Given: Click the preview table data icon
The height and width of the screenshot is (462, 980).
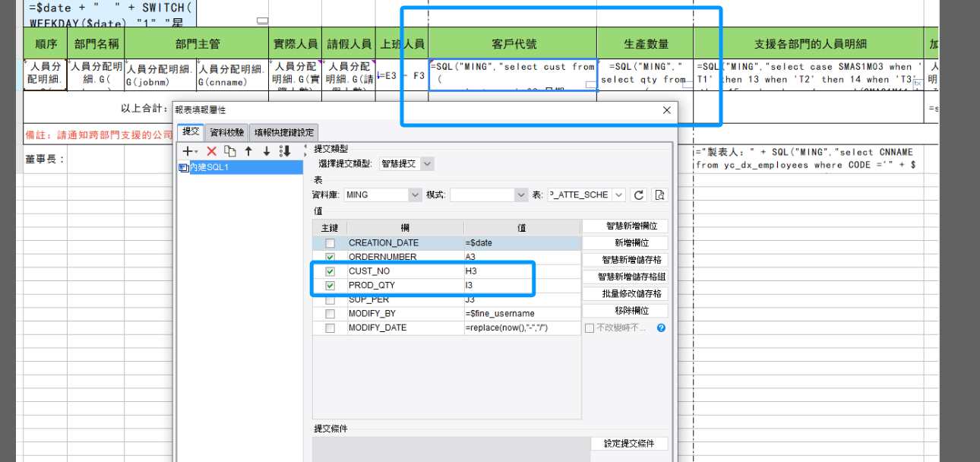Looking at the screenshot, I should (x=660, y=195).
